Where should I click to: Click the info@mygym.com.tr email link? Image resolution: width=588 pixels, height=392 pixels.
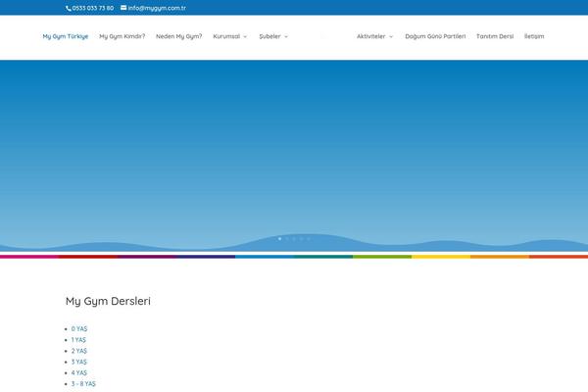pyautogui.click(x=157, y=8)
